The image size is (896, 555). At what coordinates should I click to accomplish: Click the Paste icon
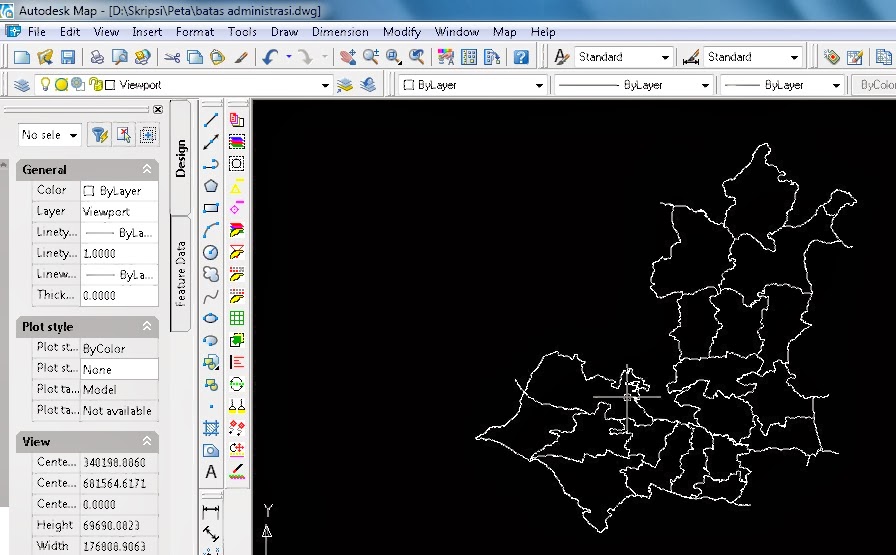[217, 57]
